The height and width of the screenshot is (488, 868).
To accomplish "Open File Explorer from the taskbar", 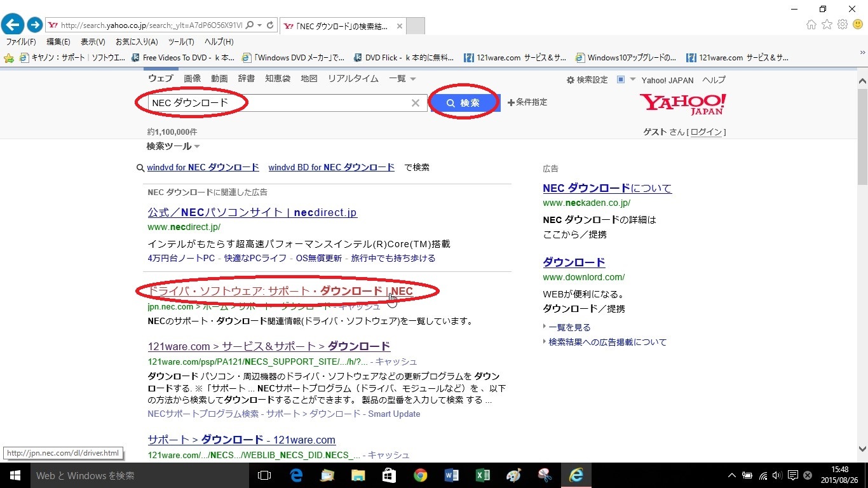I will (x=358, y=475).
